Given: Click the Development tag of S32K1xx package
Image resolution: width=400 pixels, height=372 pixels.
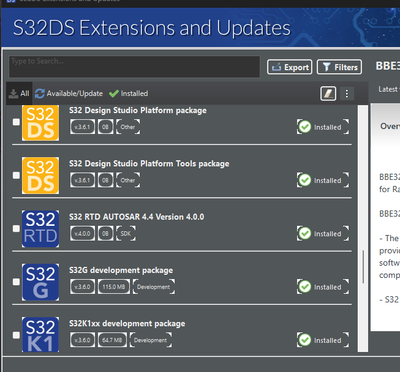Looking at the screenshot, I should (x=151, y=340).
